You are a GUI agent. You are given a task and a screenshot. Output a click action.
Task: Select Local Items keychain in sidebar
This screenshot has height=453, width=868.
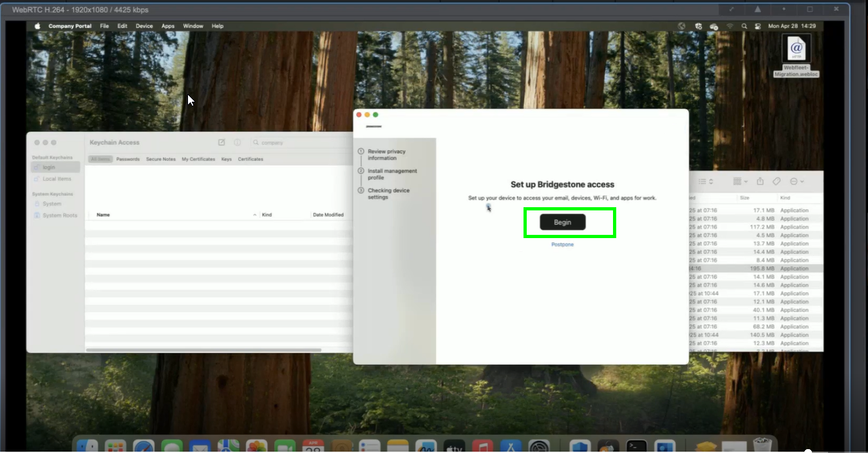tap(56, 179)
